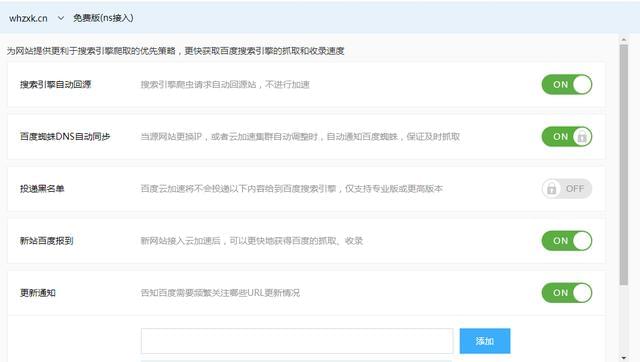Click the description 告知百度需要频繁关注哪些URL更新情况

pos(220,293)
